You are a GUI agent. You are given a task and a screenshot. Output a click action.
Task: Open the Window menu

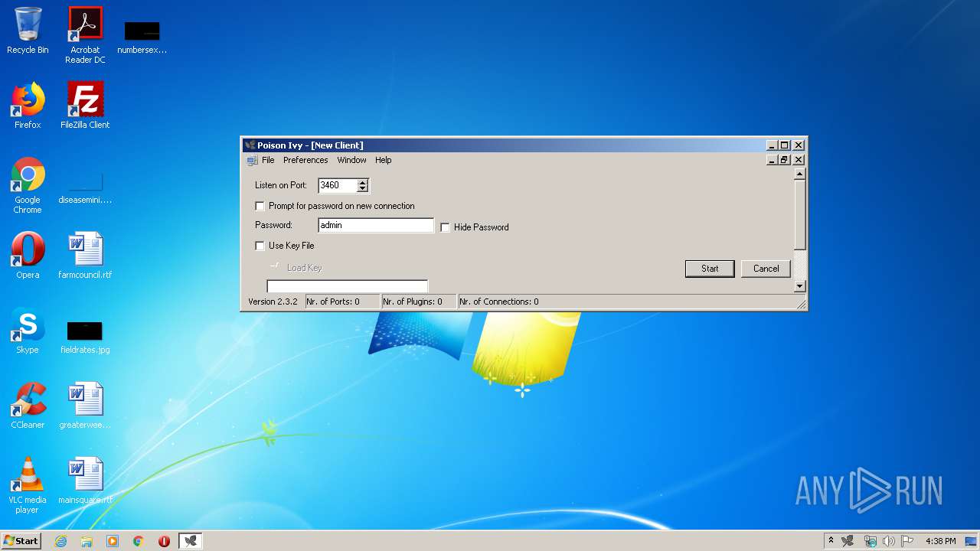pos(351,160)
